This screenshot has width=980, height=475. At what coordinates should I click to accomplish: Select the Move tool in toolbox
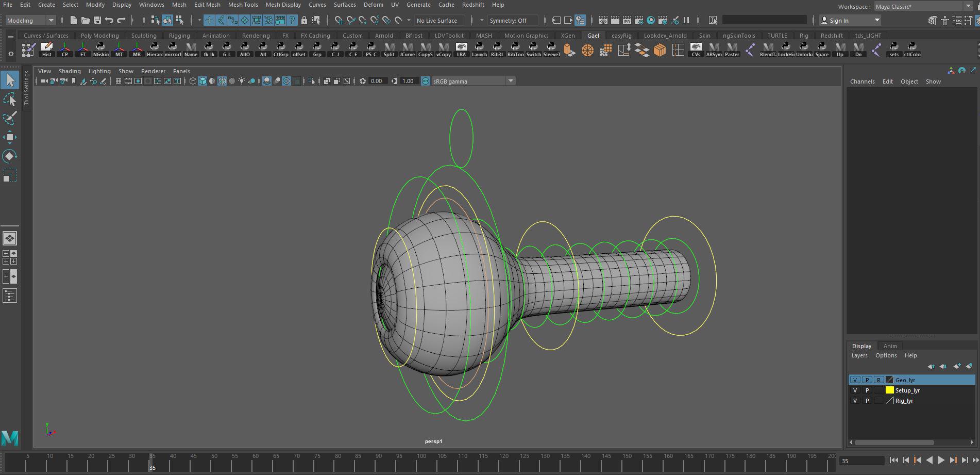(10, 137)
